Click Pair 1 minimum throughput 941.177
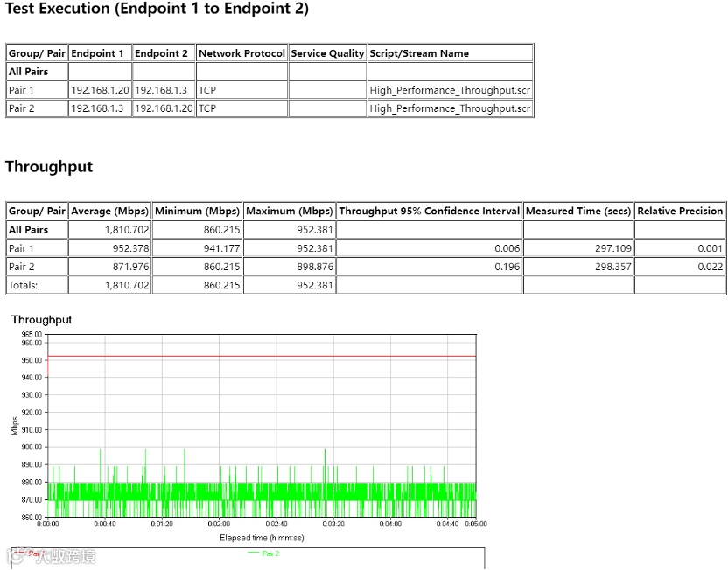Image resolution: width=728 pixels, height=570 pixels. click(x=221, y=248)
